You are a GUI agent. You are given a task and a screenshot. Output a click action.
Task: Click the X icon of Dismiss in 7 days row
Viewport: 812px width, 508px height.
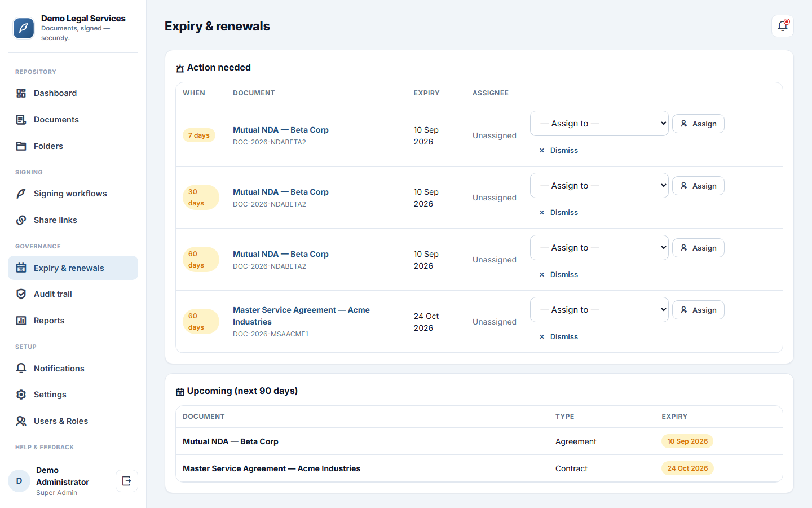542,151
